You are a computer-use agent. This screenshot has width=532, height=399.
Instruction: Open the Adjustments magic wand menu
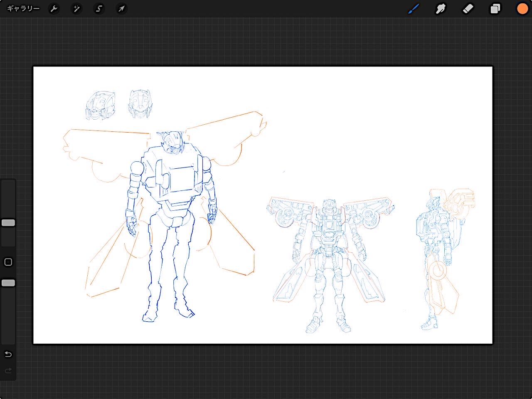(76, 8)
